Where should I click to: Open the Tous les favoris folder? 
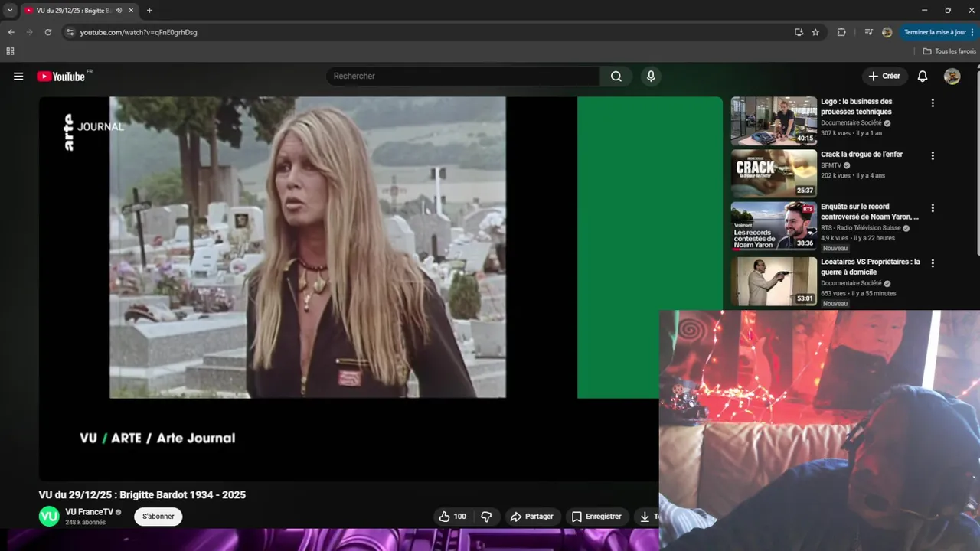click(x=949, y=51)
